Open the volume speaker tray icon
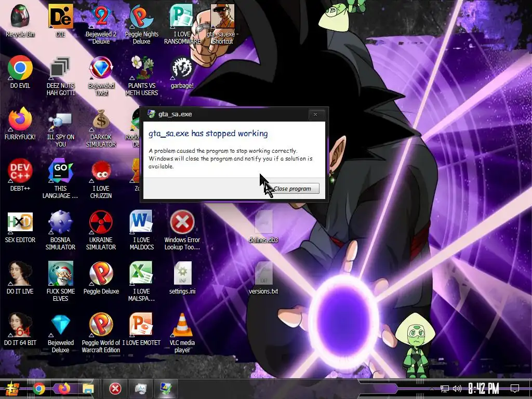Image resolution: width=532 pixels, height=399 pixels. (x=457, y=389)
